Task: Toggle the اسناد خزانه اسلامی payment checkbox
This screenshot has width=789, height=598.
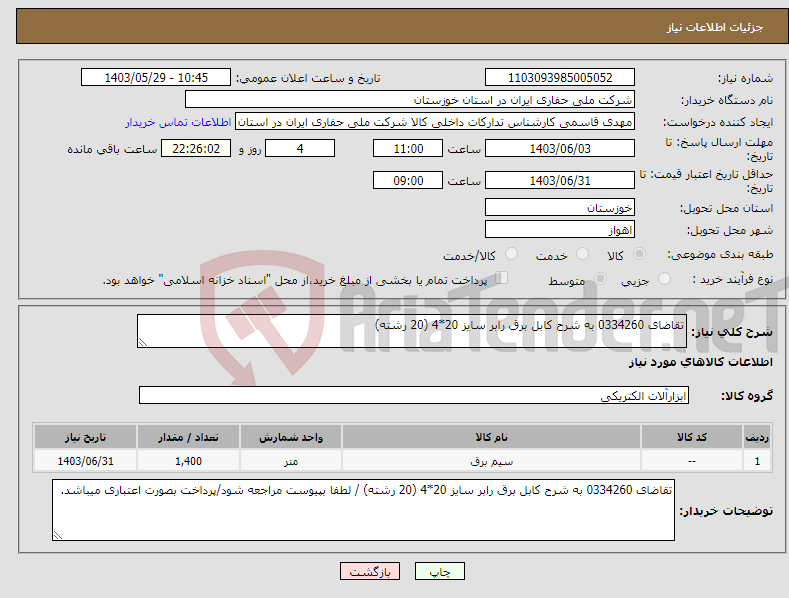Action: (x=501, y=278)
